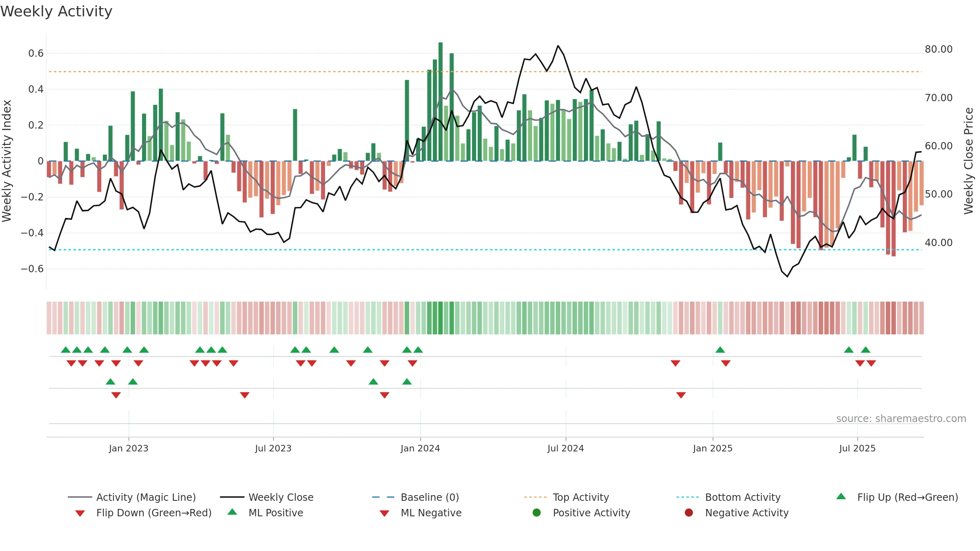Click the Negative Activity red circle icon
Image resolution: width=980 pixels, height=551 pixels.
coord(689,513)
